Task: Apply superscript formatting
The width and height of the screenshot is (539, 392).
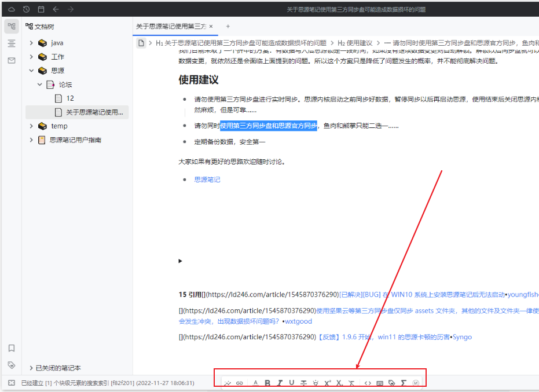Action: click(x=328, y=383)
